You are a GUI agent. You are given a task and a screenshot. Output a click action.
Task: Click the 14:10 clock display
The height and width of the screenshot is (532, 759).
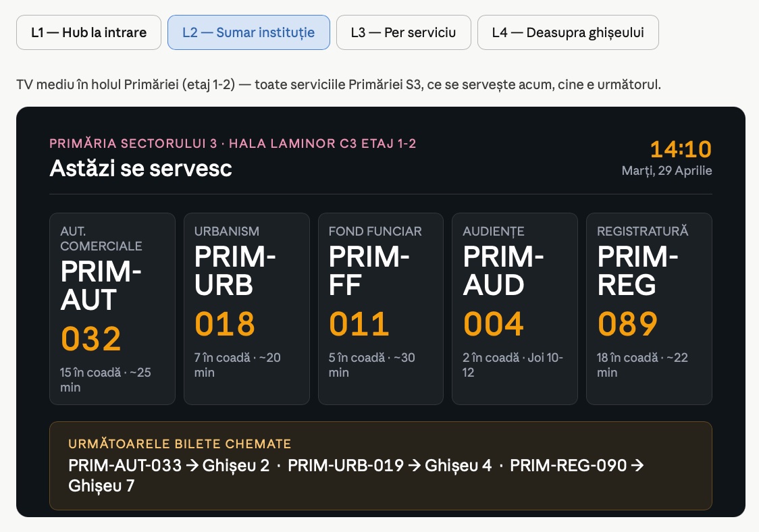681,149
